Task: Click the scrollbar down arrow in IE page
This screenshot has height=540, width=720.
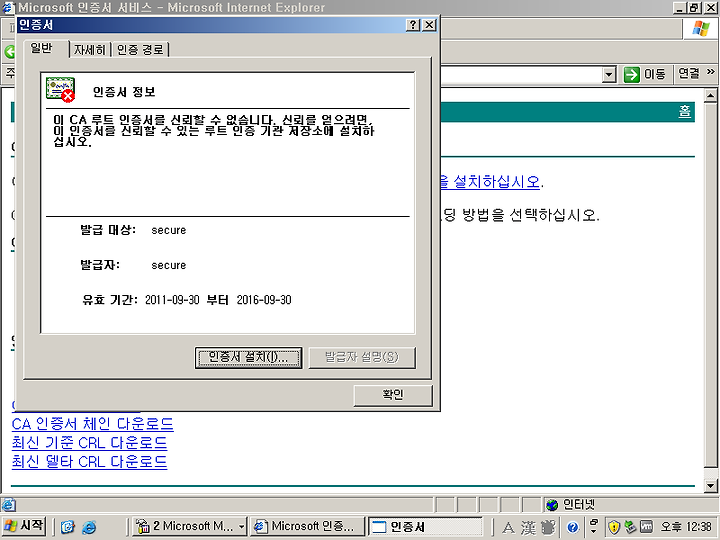Action: [710, 485]
